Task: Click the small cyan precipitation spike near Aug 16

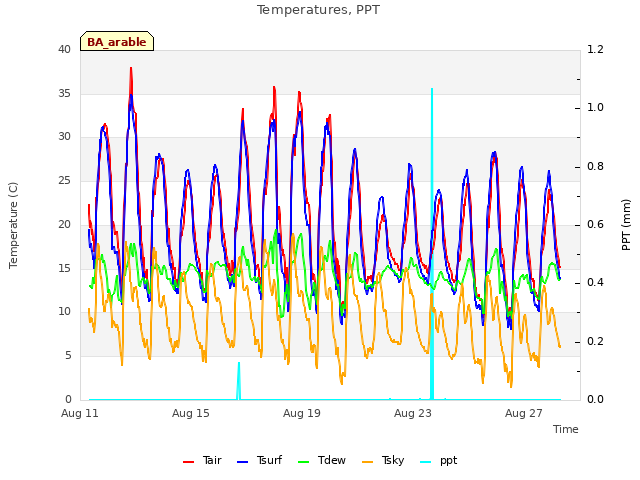Action: pos(239,381)
